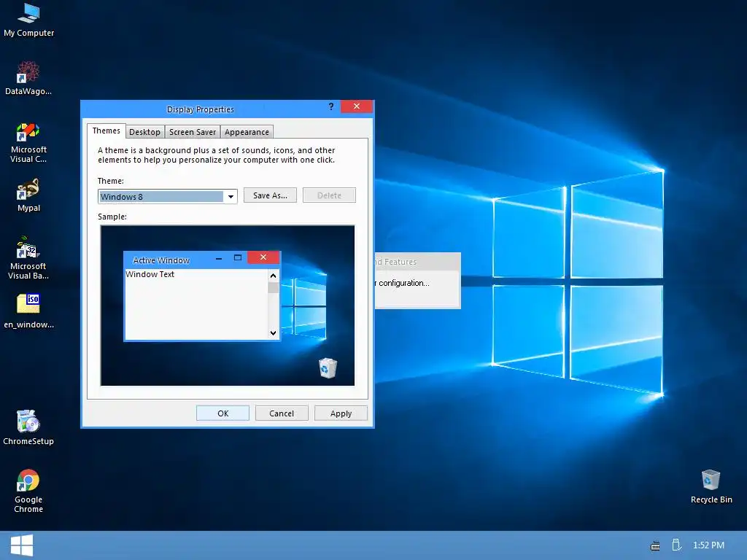Viewport: 747px width, 560px height.
Task: Switch to the Desktop tab
Action: tap(145, 132)
